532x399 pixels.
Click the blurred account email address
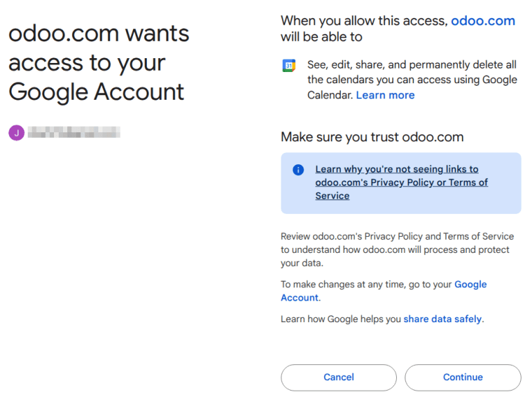coord(73,132)
